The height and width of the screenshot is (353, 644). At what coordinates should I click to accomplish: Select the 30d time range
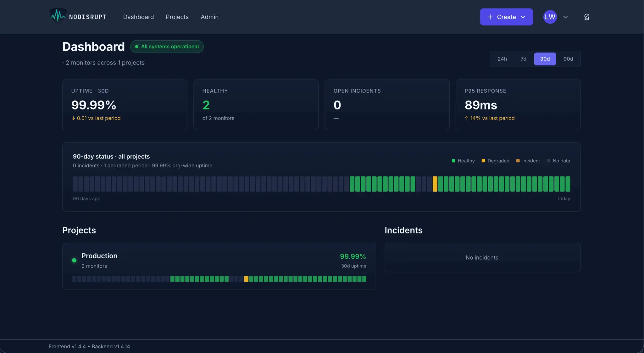click(x=545, y=59)
